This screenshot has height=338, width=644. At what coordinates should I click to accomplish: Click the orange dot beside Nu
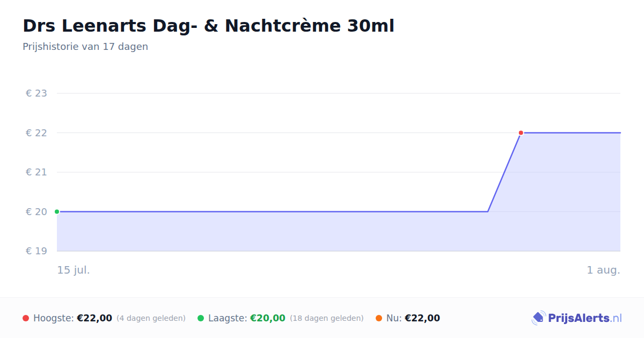pyautogui.click(x=379, y=318)
